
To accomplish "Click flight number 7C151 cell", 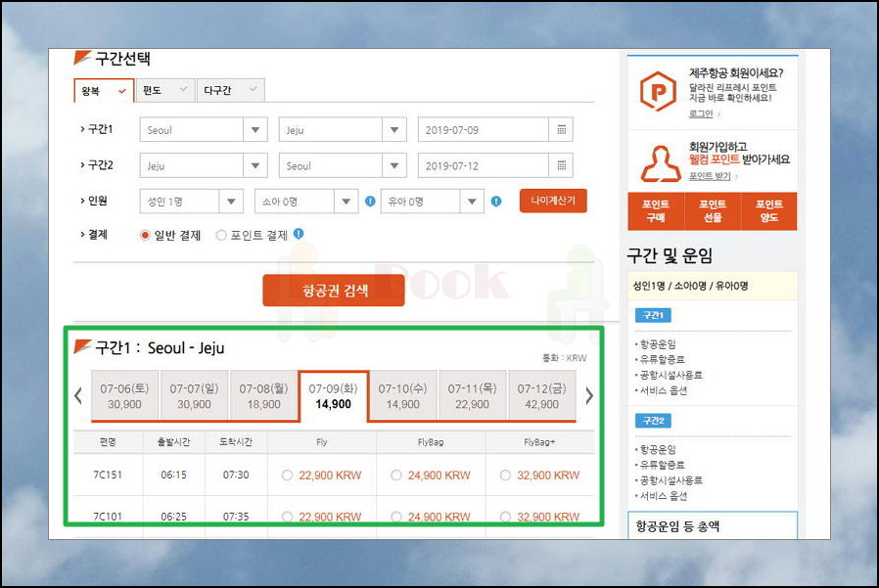I will pos(108,475).
